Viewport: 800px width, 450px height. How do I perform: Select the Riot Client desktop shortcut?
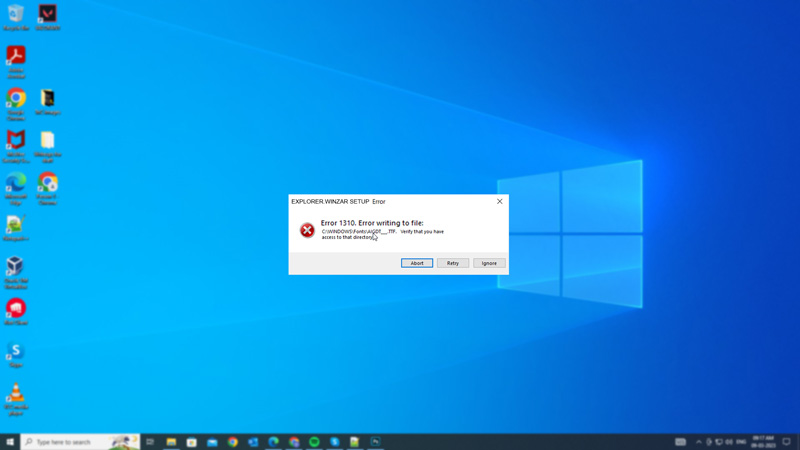click(16, 312)
